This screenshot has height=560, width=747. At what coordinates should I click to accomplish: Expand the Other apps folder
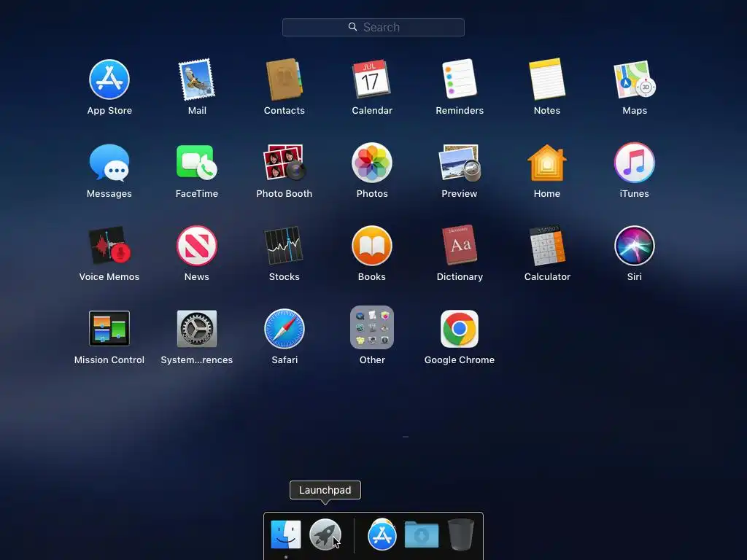pos(371,327)
